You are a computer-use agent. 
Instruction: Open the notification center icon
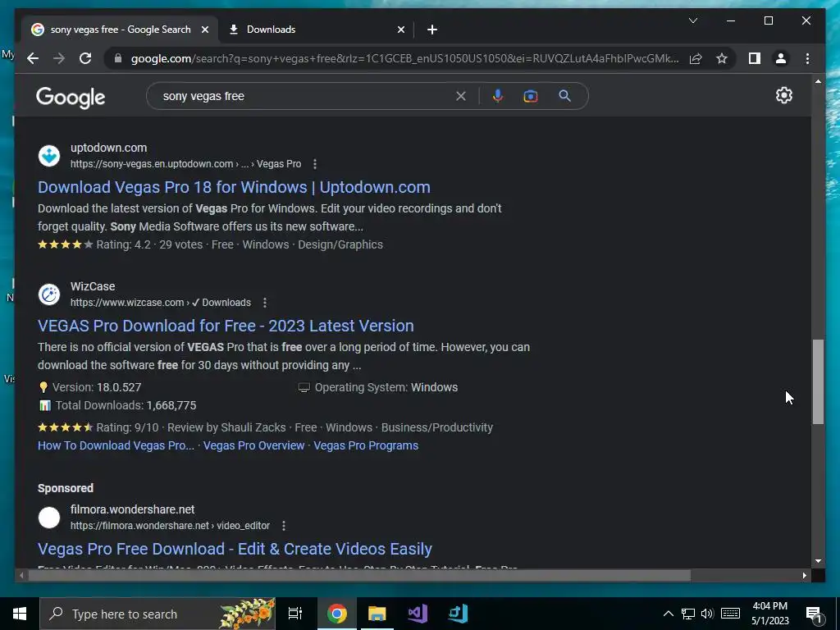point(814,614)
